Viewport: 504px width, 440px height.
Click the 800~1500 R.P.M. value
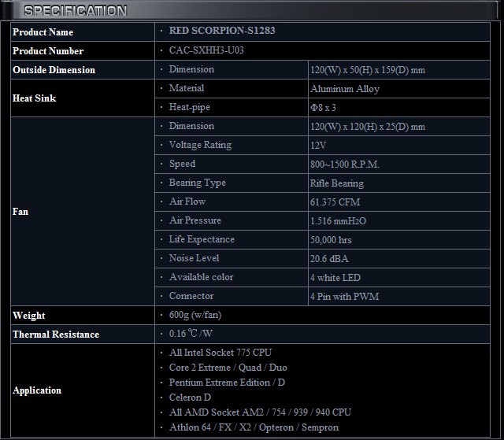(345, 165)
